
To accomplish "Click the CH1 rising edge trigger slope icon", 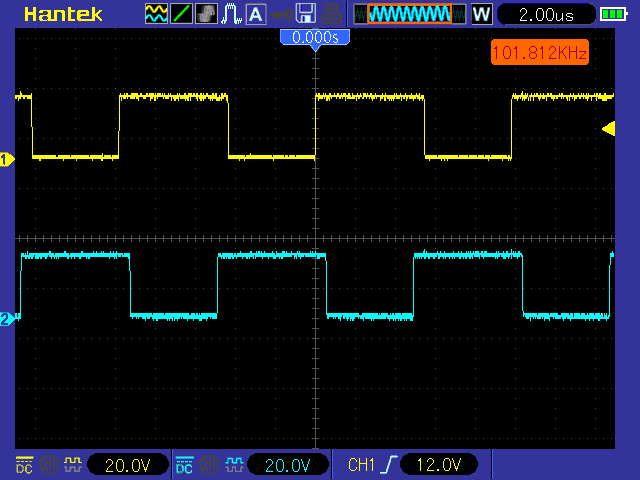I will tap(388, 465).
